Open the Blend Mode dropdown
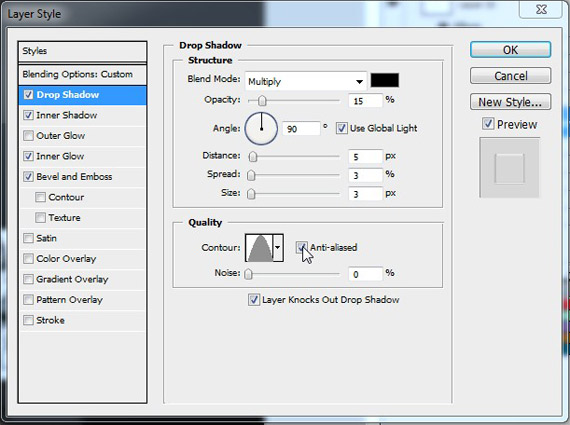The width and height of the screenshot is (570, 425). pos(306,81)
